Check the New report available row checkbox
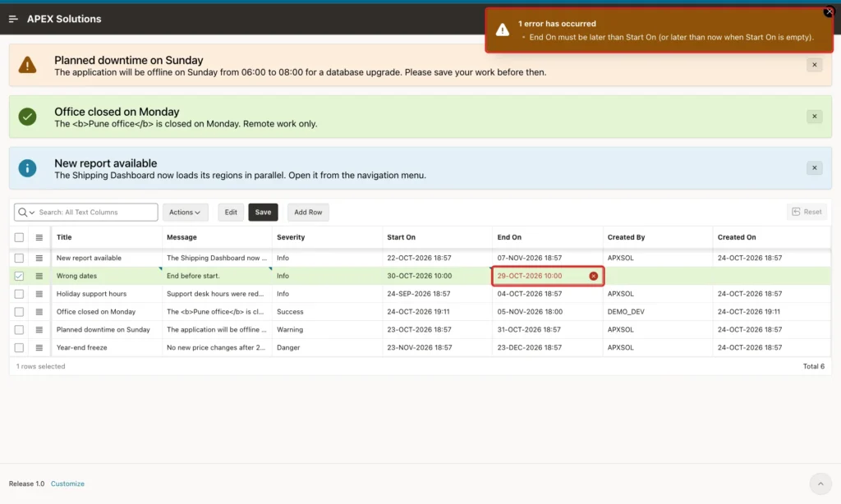This screenshot has height=504, width=841. click(19, 258)
